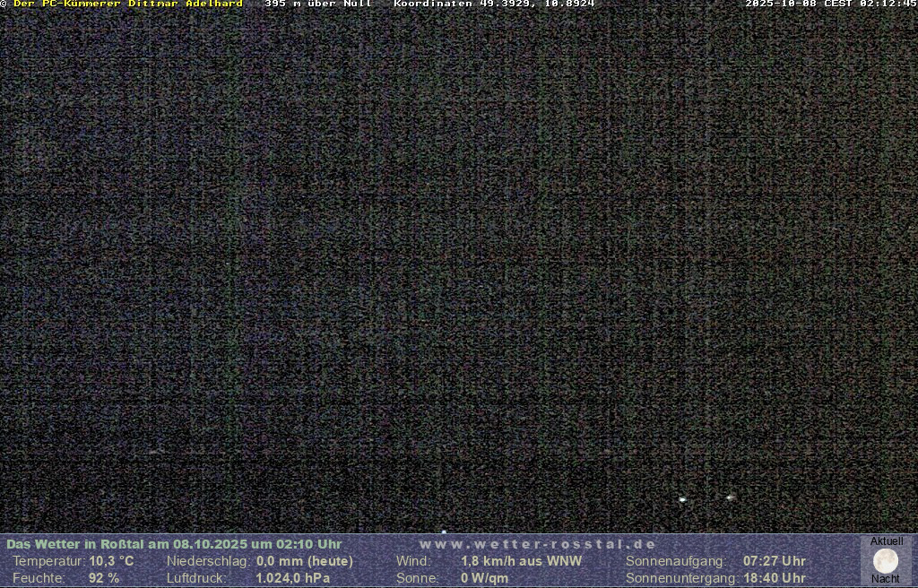The width and height of the screenshot is (918, 588).
Task: Click the Sonnenaufgang time 07:27 Uhr
Action: pos(774,561)
